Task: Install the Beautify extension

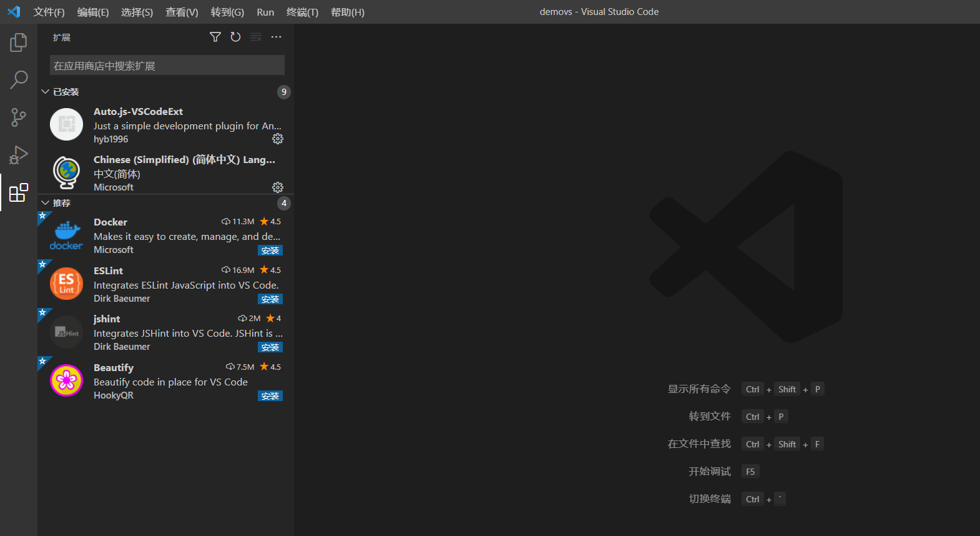Action: [x=270, y=396]
